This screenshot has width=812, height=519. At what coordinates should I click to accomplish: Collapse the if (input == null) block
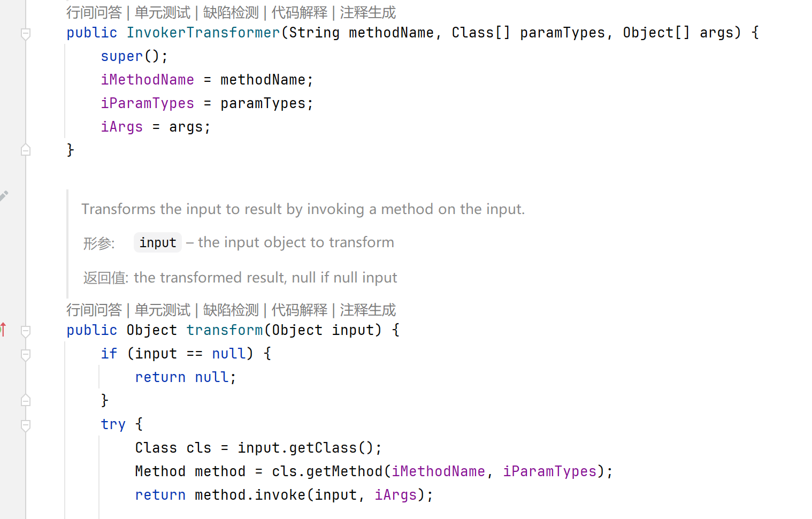click(x=25, y=355)
